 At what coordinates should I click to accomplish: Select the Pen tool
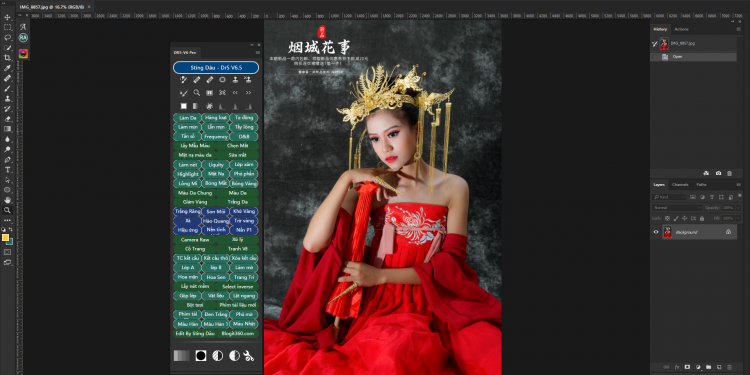coord(7,159)
